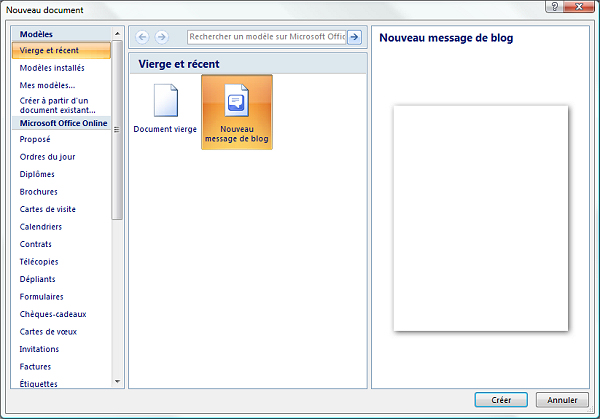Open Mes modèles in the sidebar

pos(47,86)
